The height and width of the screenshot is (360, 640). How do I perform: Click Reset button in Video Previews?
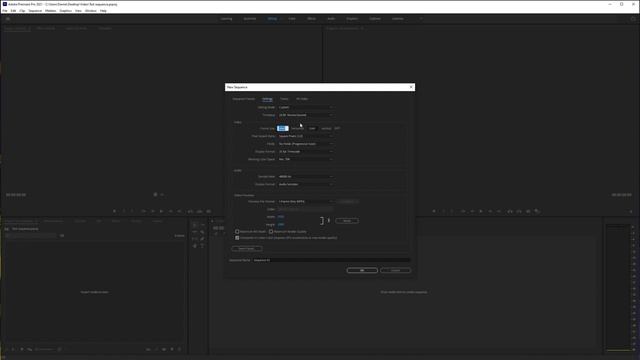(347, 221)
